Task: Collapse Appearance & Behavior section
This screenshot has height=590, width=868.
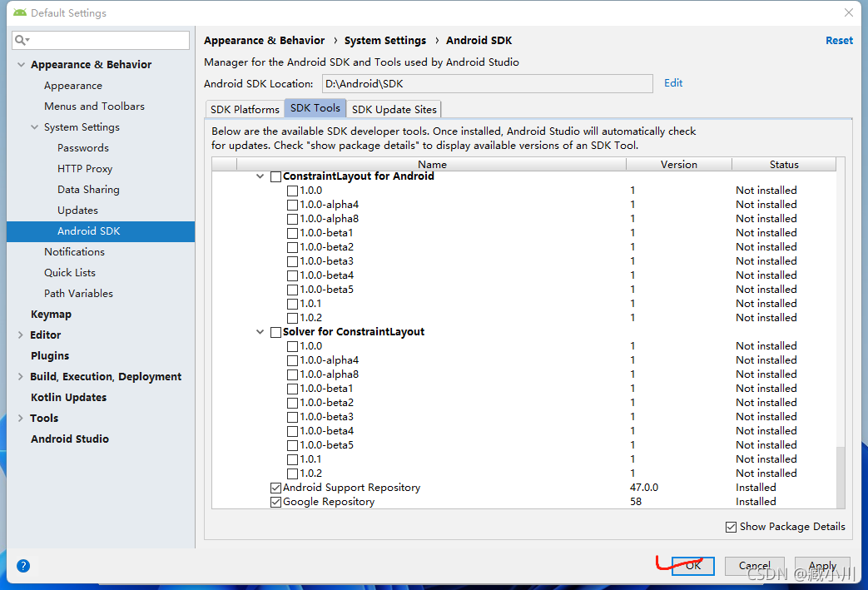Action: pos(21,65)
